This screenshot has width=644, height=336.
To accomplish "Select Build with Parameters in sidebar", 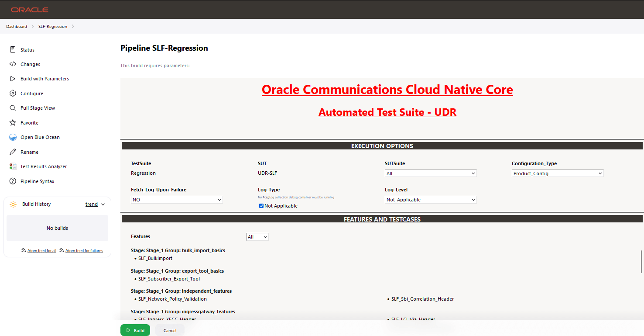I will 45,79.
